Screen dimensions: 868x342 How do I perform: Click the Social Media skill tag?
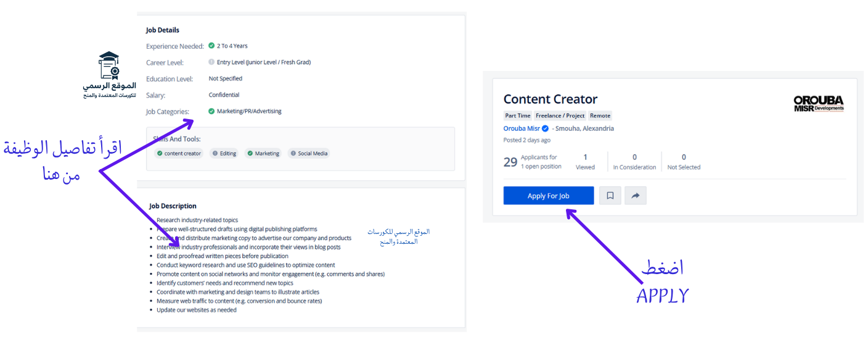tap(309, 154)
